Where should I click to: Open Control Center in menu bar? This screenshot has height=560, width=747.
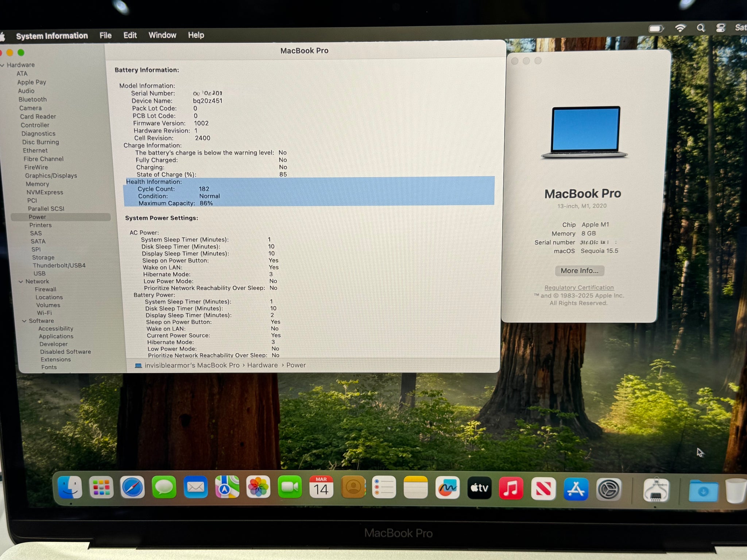[x=720, y=28]
